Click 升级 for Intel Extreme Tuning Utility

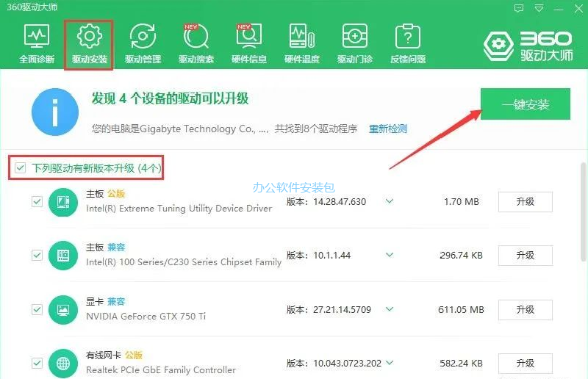point(525,202)
